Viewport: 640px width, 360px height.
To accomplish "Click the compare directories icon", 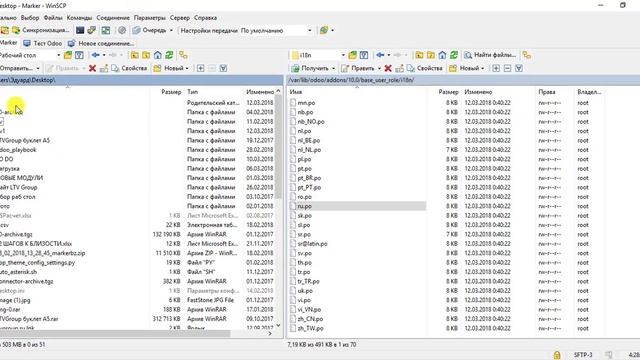I will 106,30.
